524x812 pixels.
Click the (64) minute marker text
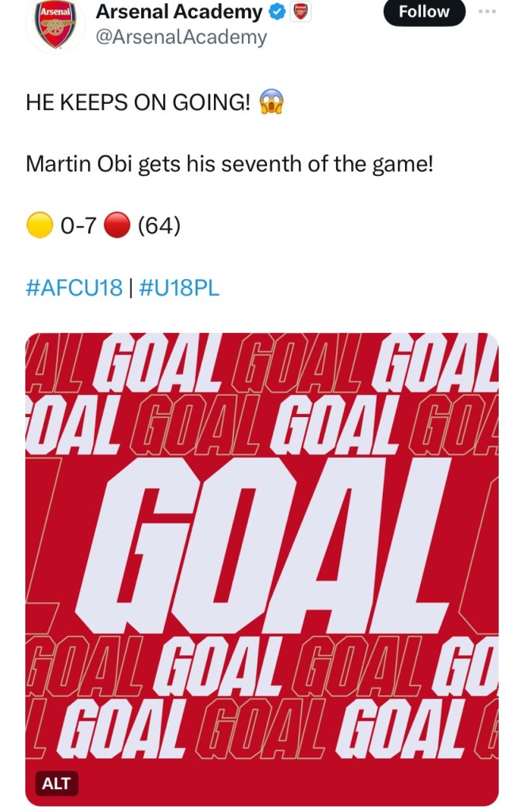(159, 227)
